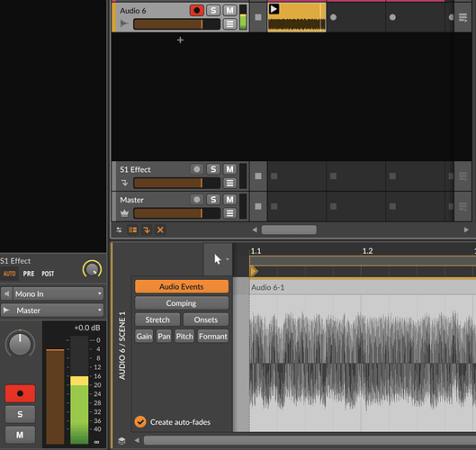Toggle the clip launcher view icon
The width and height of the screenshot is (476, 450).
[x=132, y=229]
